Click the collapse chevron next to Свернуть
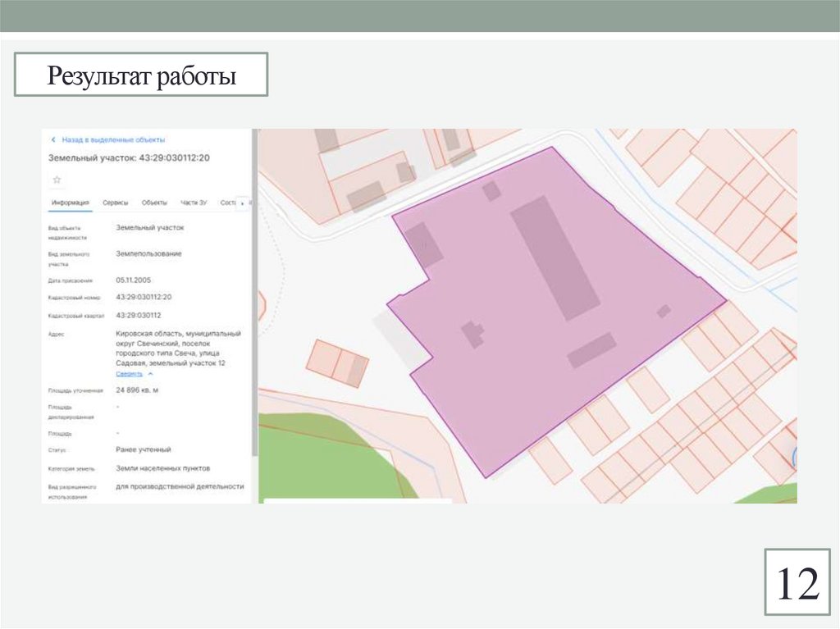840x629 pixels. click(150, 373)
